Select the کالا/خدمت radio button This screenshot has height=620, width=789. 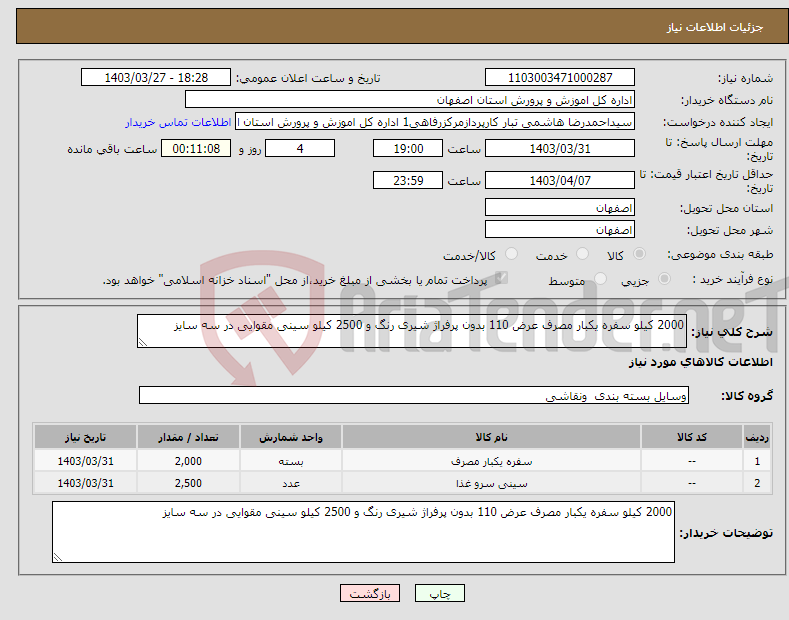click(x=511, y=254)
